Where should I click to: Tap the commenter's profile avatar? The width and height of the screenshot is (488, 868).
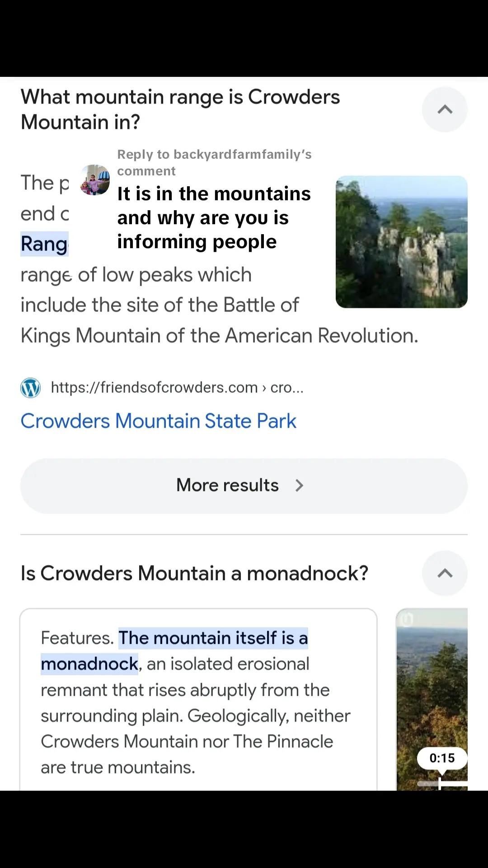pyautogui.click(x=95, y=180)
